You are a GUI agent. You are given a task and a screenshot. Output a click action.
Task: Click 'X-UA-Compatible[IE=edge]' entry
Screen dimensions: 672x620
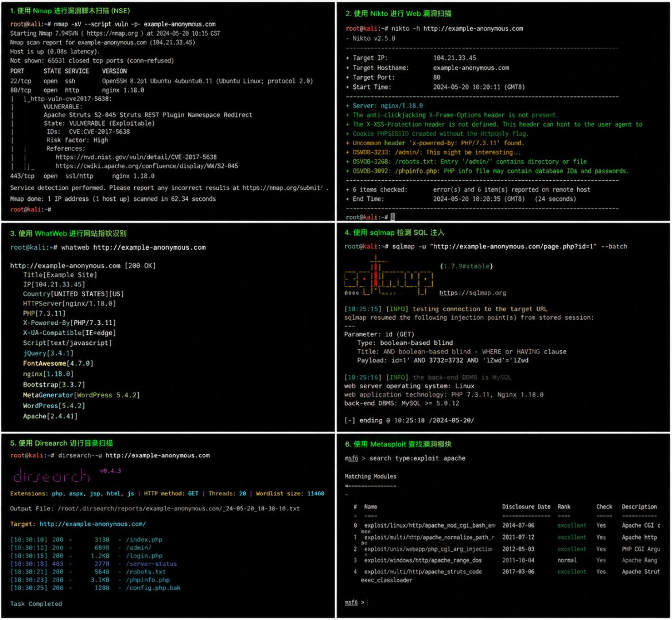click(69, 333)
